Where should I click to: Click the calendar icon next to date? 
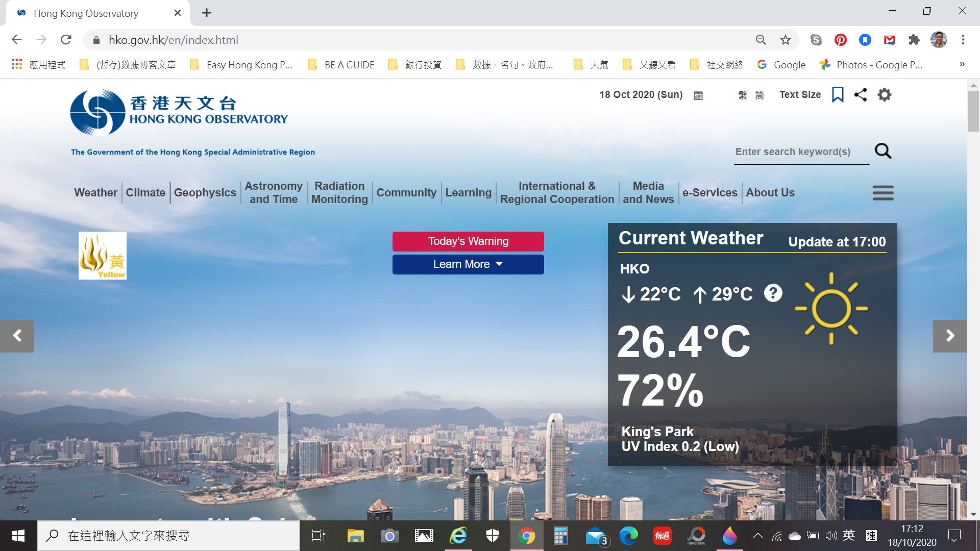coord(699,95)
